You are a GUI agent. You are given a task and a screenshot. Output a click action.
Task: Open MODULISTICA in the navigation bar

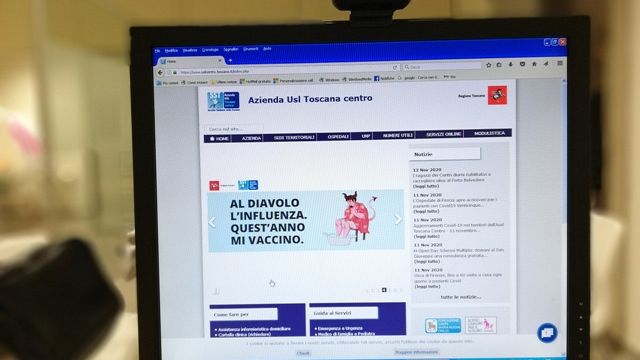[489, 133]
